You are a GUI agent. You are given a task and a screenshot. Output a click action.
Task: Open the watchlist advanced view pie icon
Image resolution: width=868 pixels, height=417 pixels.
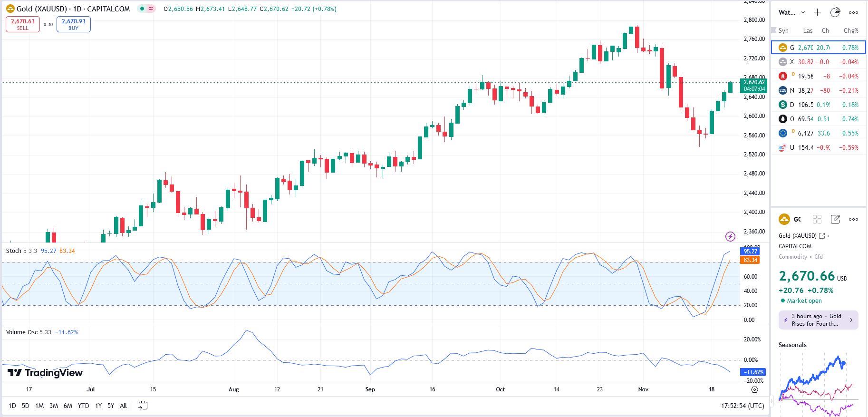(835, 12)
